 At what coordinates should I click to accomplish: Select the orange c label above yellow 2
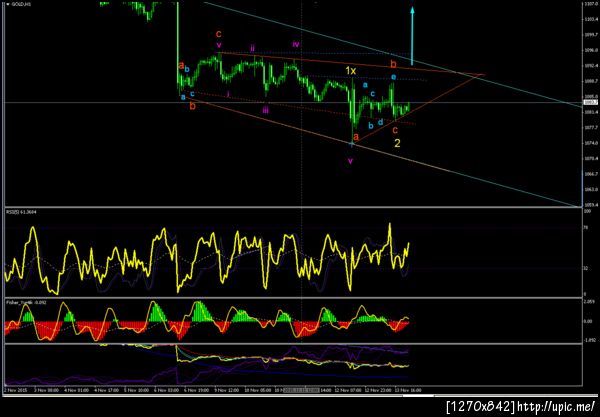click(395, 130)
